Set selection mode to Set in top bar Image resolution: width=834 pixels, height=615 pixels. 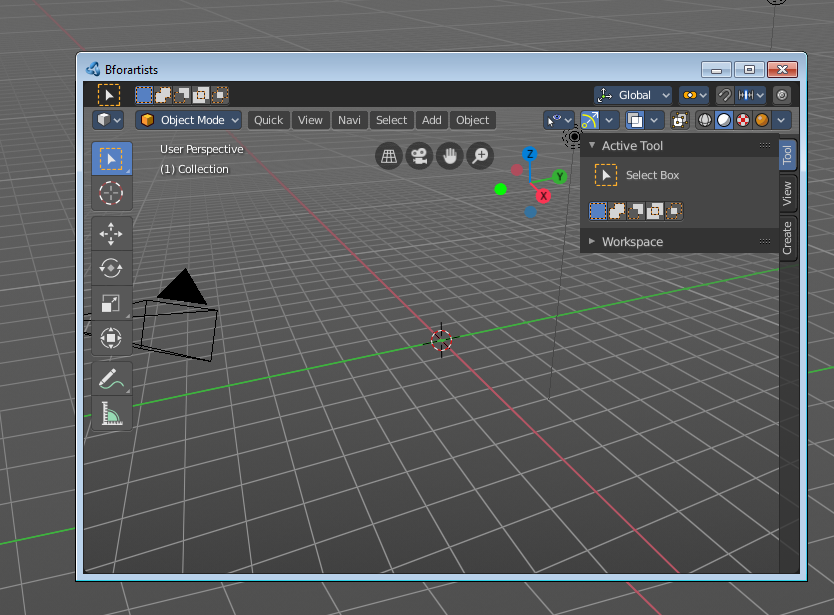[x=144, y=95]
